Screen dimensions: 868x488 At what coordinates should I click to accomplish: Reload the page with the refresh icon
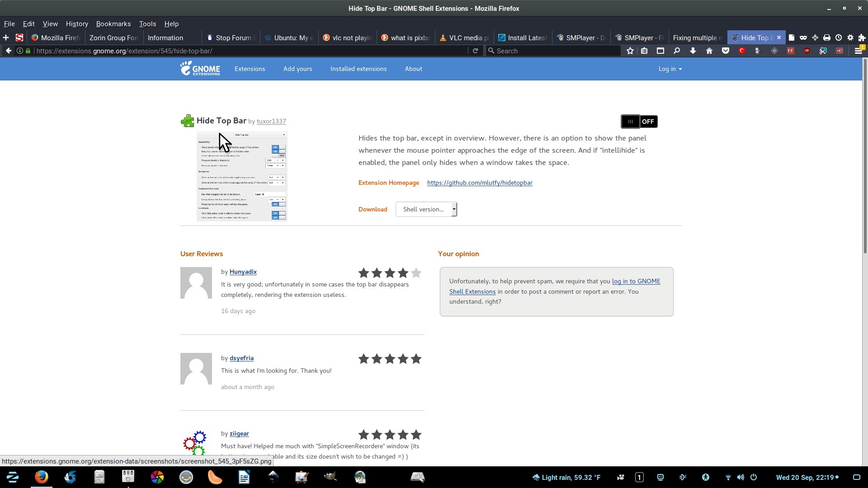click(x=475, y=51)
